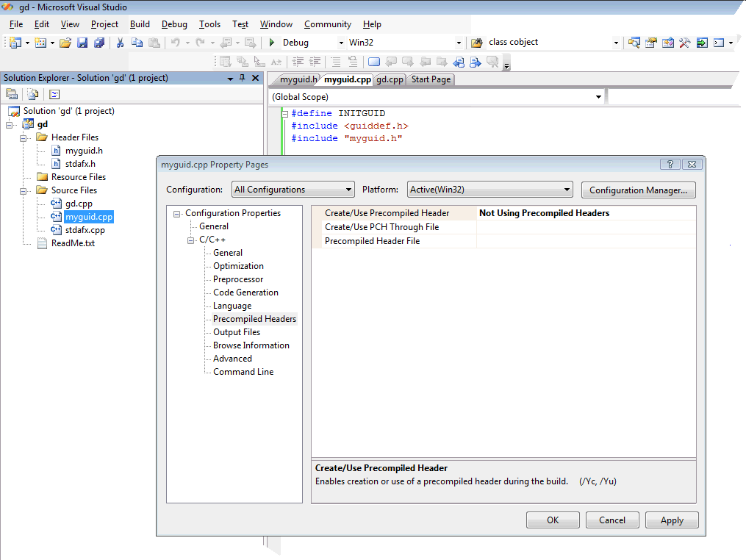The height and width of the screenshot is (560, 746).
Task: Click the Uncomment Selected Lines icon
Action: click(353, 62)
